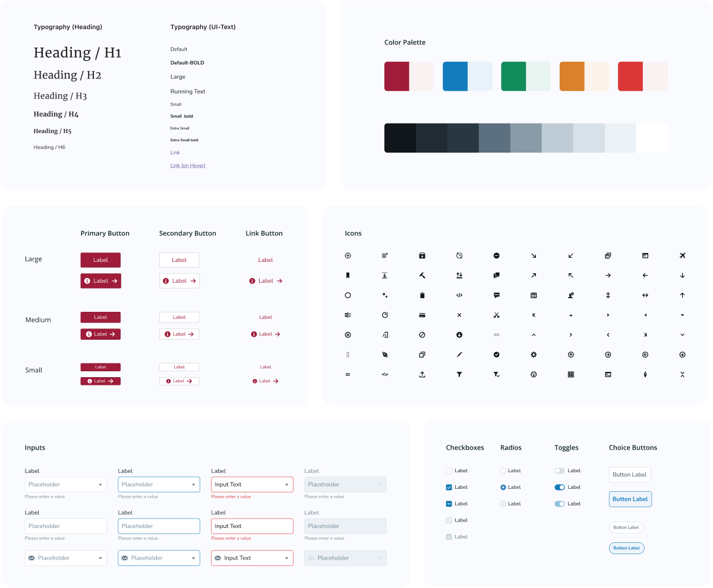Click Large secondary Label button with arrow

click(x=179, y=281)
